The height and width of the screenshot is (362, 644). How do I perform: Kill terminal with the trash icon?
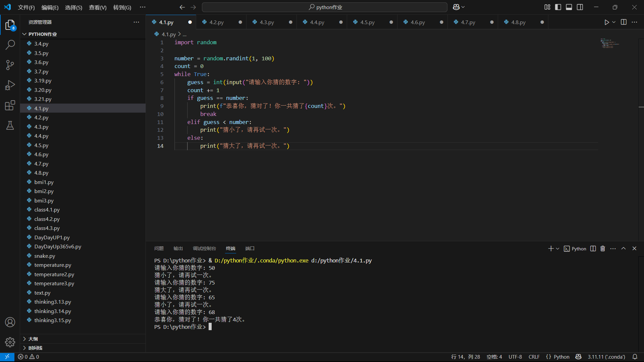click(603, 249)
